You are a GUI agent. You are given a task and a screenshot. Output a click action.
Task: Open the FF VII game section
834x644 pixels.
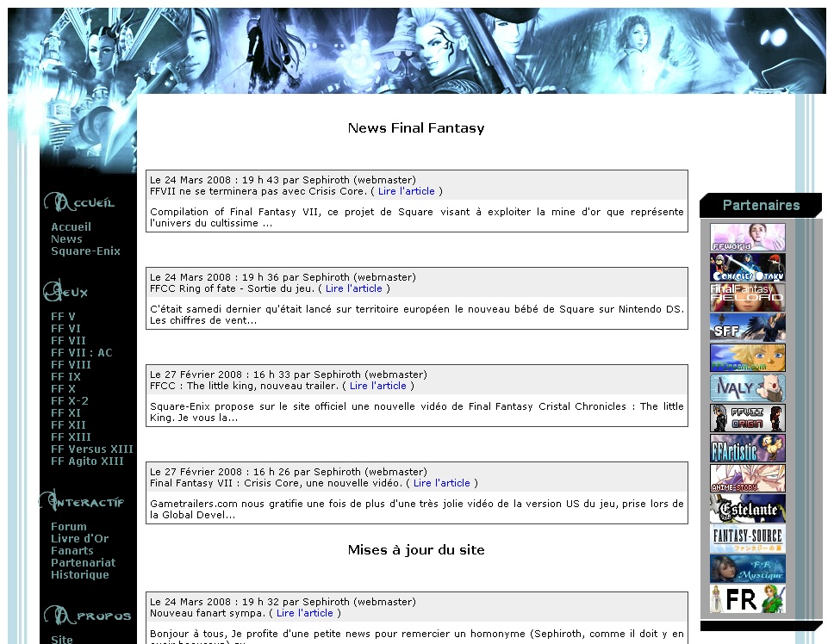tap(68, 341)
